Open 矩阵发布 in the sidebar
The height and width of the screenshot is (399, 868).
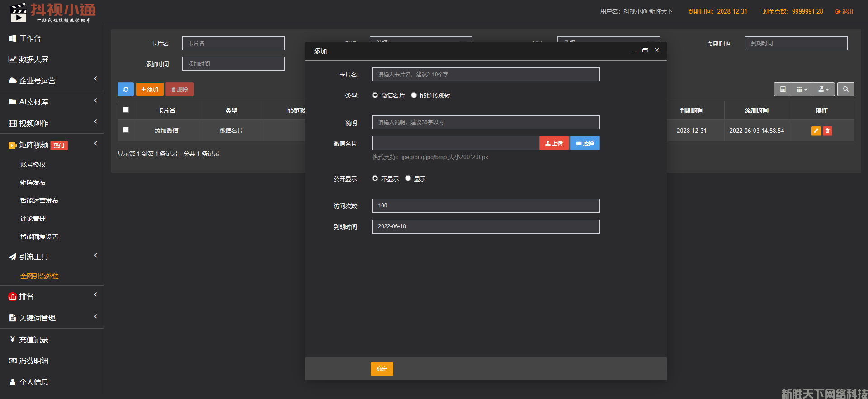(33, 183)
